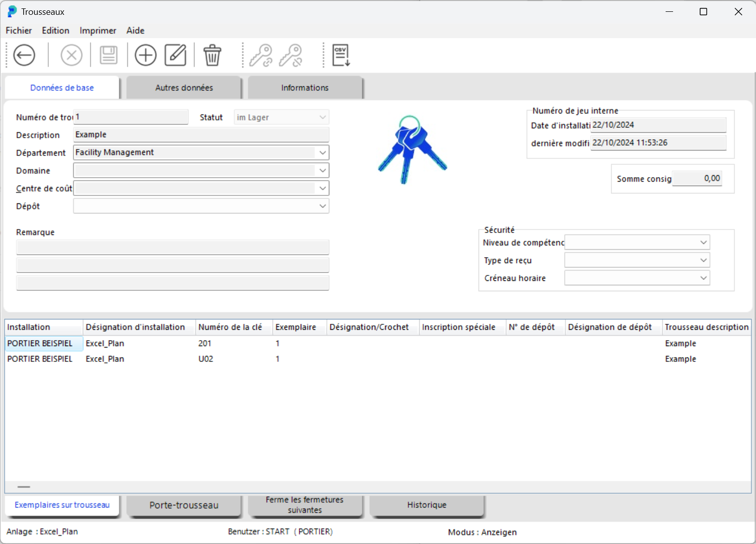Click the CSV export icon

coord(341,55)
